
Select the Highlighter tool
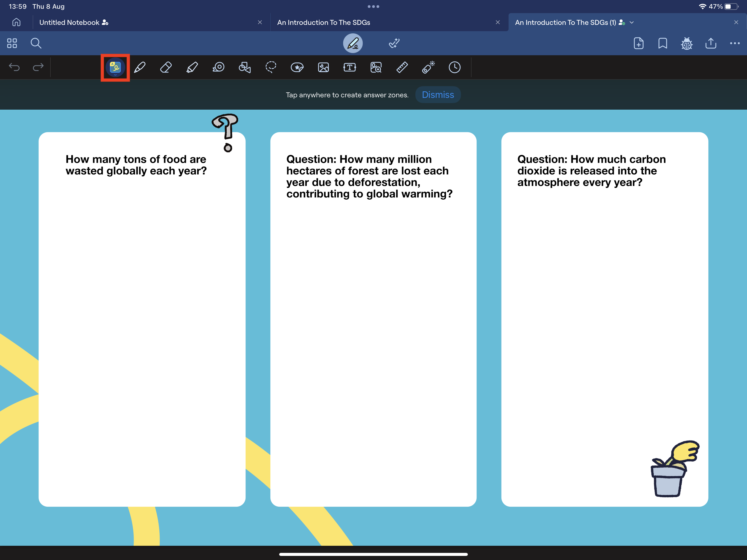[192, 67]
